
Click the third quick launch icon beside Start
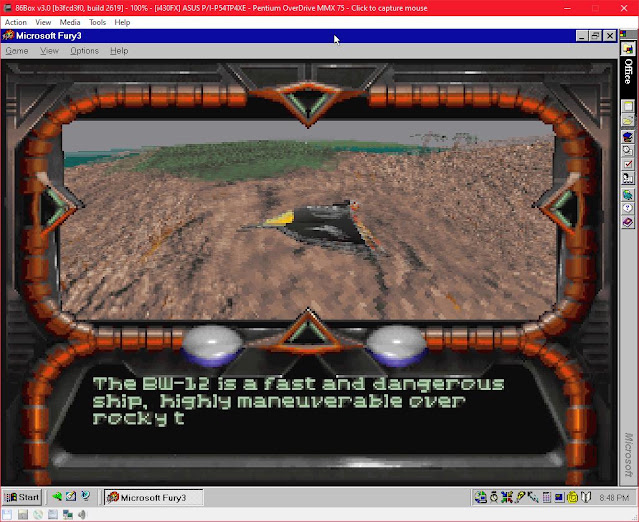point(85,497)
